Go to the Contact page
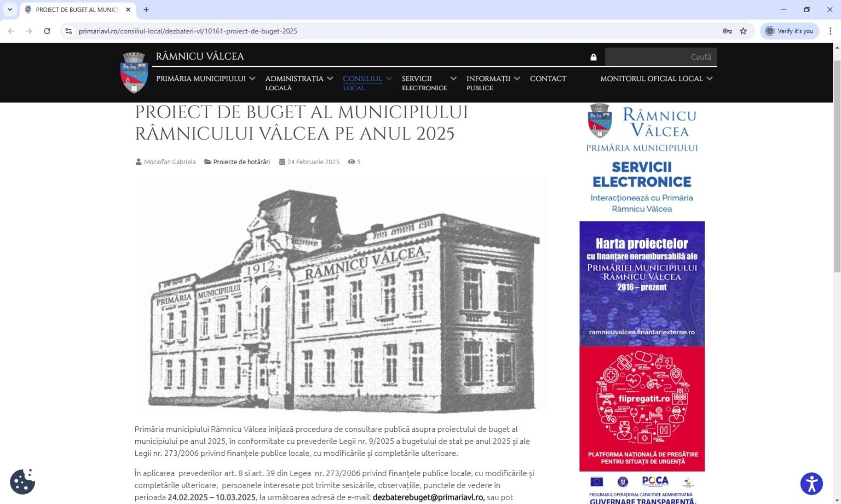 click(548, 79)
